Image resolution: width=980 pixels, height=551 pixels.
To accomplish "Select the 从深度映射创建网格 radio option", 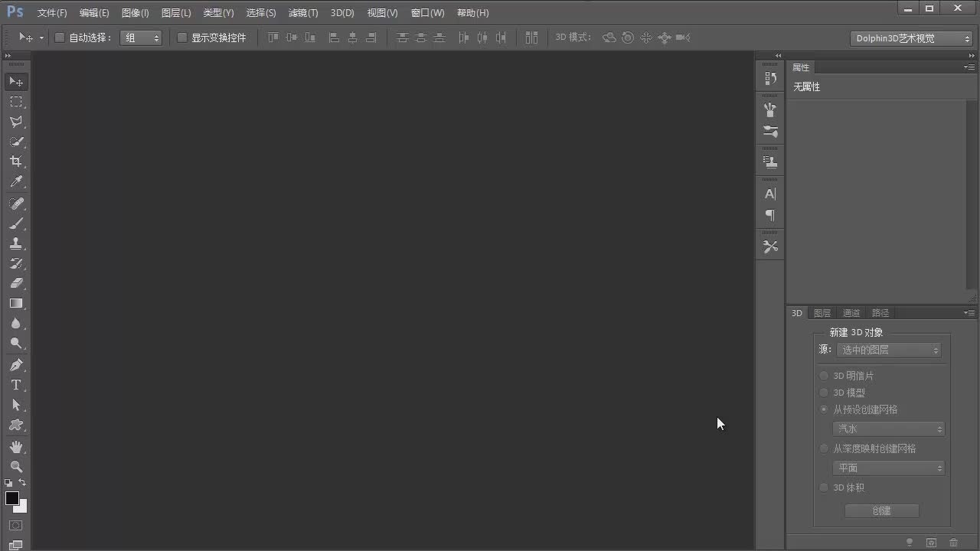I will [824, 448].
